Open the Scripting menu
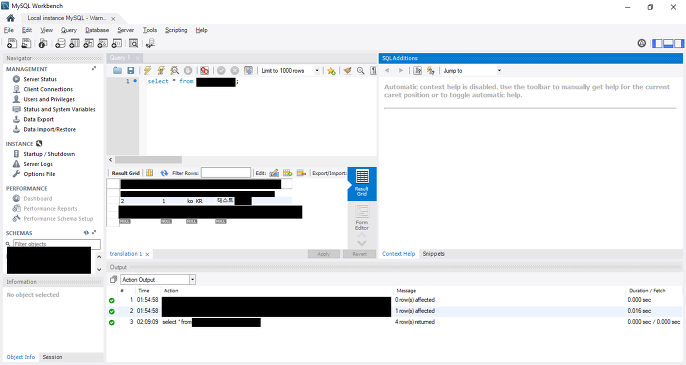The width and height of the screenshot is (686, 365). point(176,30)
